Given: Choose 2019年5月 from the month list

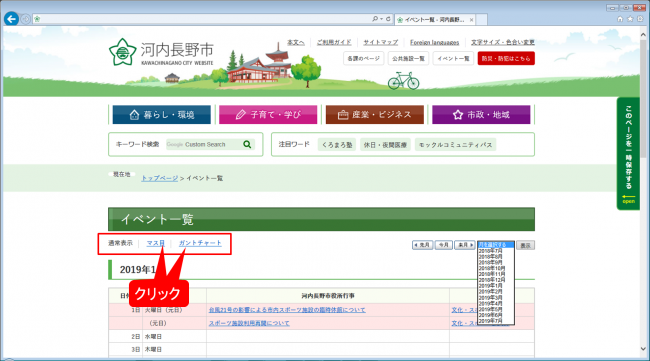Looking at the screenshot, I should [x=496, y=309].
